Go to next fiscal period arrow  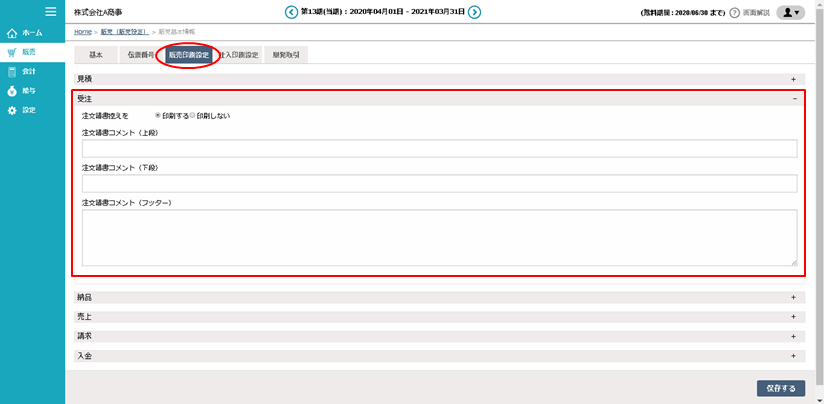pyautogui.click(x=475, y=12)
